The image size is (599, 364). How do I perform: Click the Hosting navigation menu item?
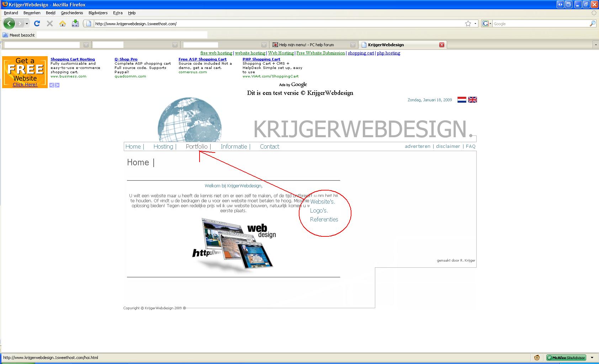(163, 146)
